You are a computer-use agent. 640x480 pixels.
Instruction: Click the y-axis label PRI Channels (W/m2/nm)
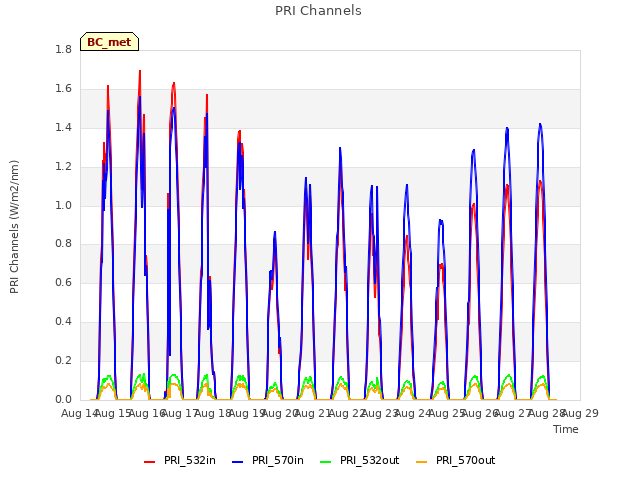(14, 227)
